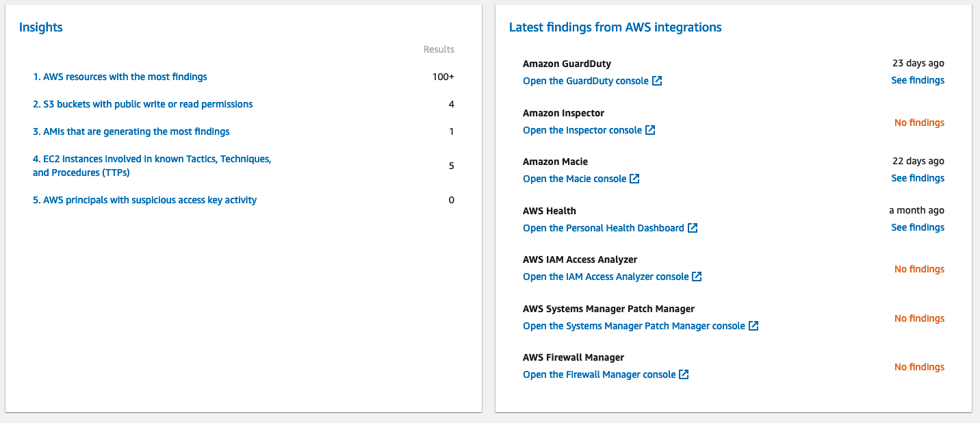The height and width of the screenshot is (423, 980).
Task: Click external-link icon beside IAM Access Analyzer console
Action: tap(697, 277)
